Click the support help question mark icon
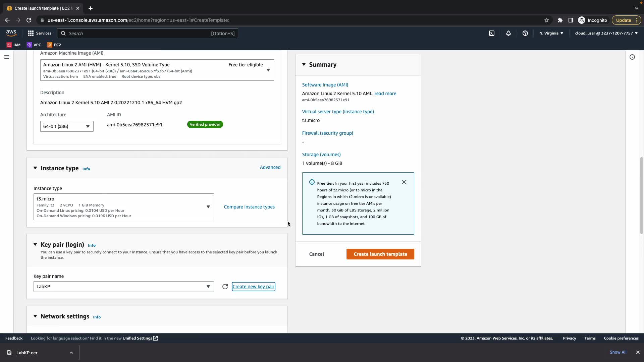This screenshot has height=362, width=644. (x=525, y=33)
